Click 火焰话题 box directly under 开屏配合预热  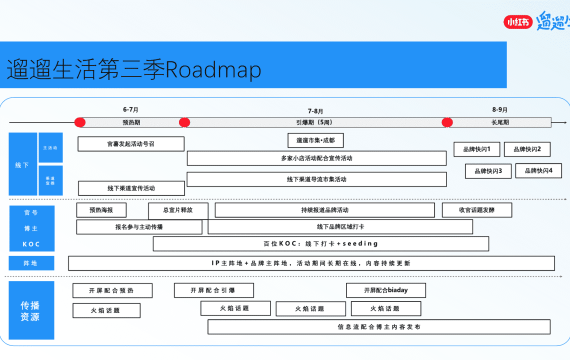pyautogui.click(x=107, y=311)
